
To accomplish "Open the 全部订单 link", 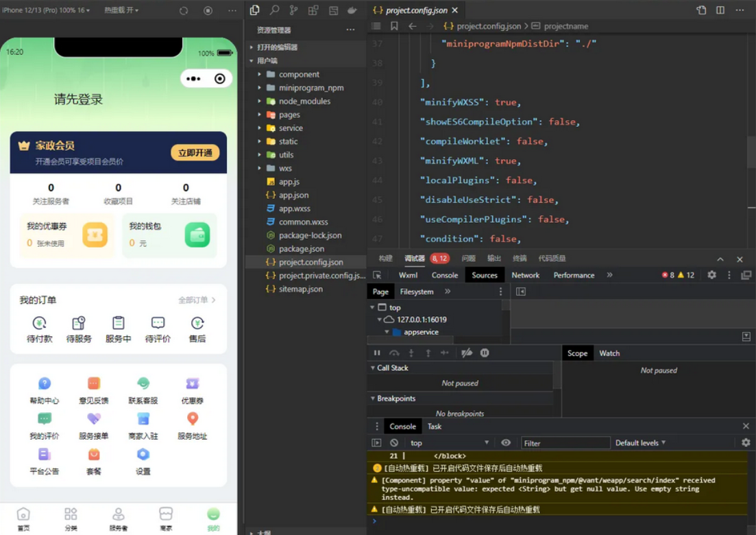I will (x=197, y=300).
